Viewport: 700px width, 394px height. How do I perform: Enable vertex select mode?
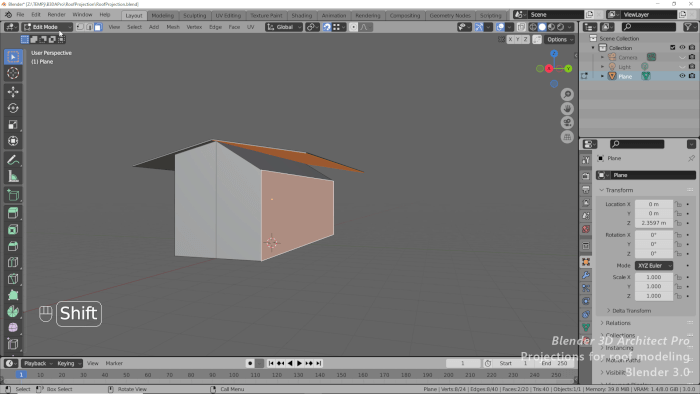pos(80,27)
